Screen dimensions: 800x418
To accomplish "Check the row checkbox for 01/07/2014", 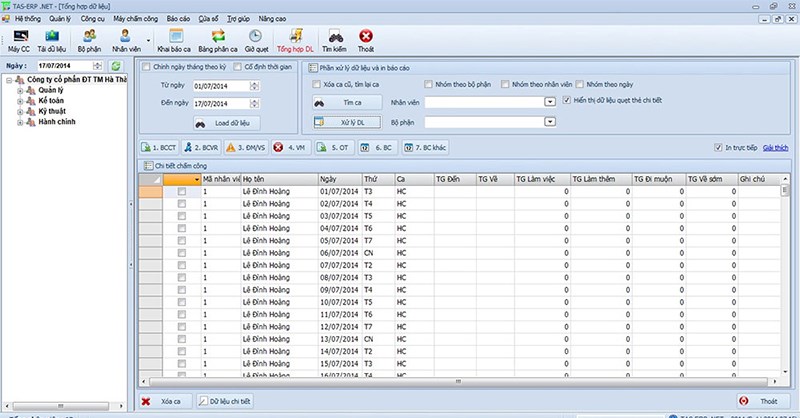I will (182, 191).
